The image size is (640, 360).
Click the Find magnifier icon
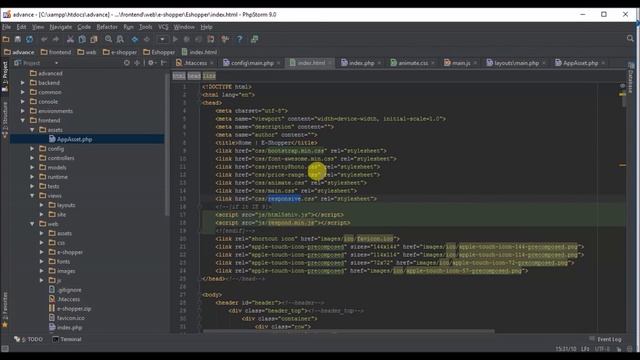[109, 39]
